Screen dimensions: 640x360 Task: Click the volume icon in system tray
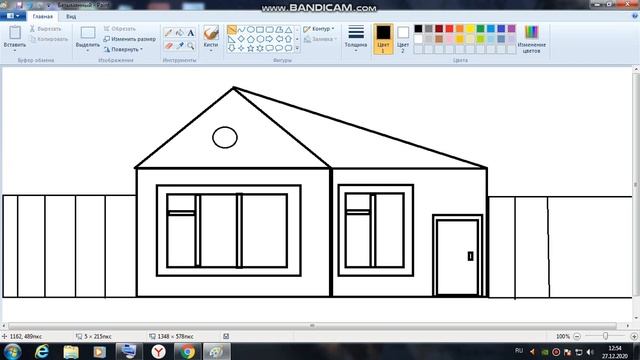(x=590, y=352)
